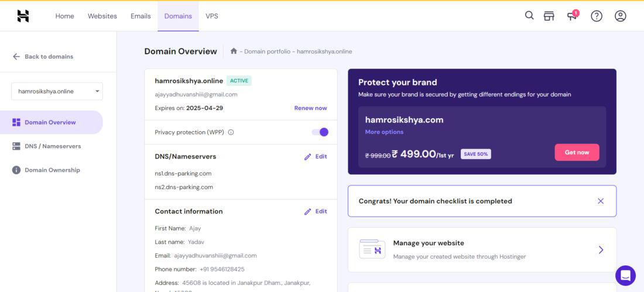
Task: Click the home icon in breadcrumb
Action: tap(234, 51)
